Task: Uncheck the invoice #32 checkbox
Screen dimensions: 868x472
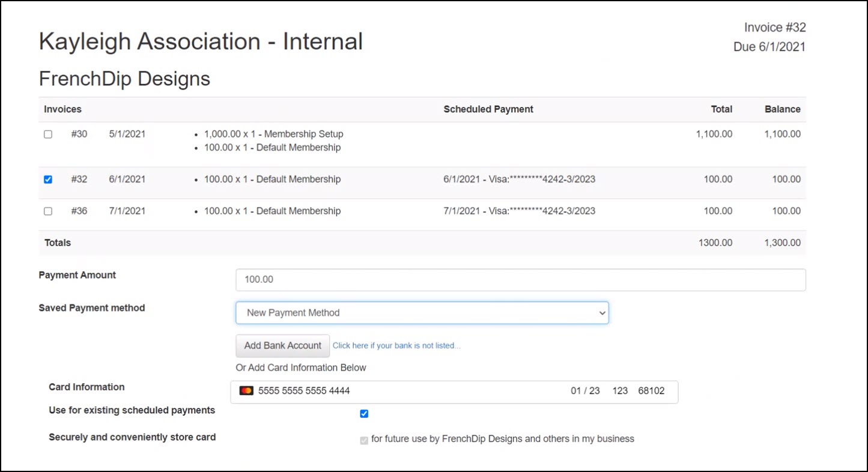Action: [x=48, y=180]
